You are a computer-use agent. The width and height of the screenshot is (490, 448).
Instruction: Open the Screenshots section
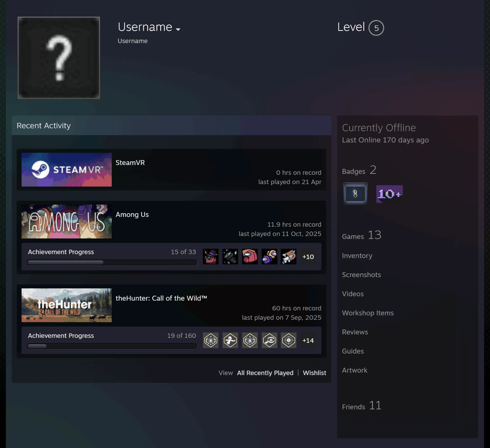click(x=361, y=275)
